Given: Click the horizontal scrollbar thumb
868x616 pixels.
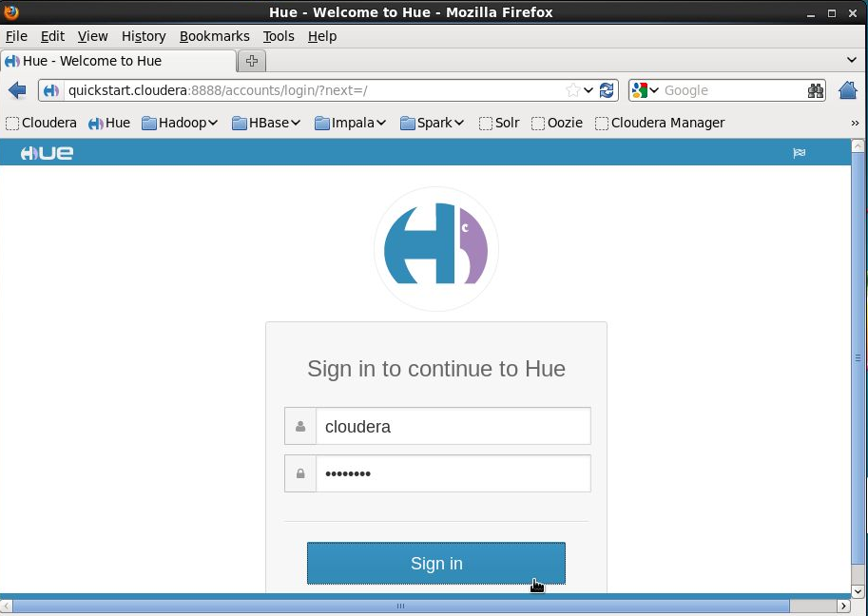Looking at the screenshot, I should 401,606.
